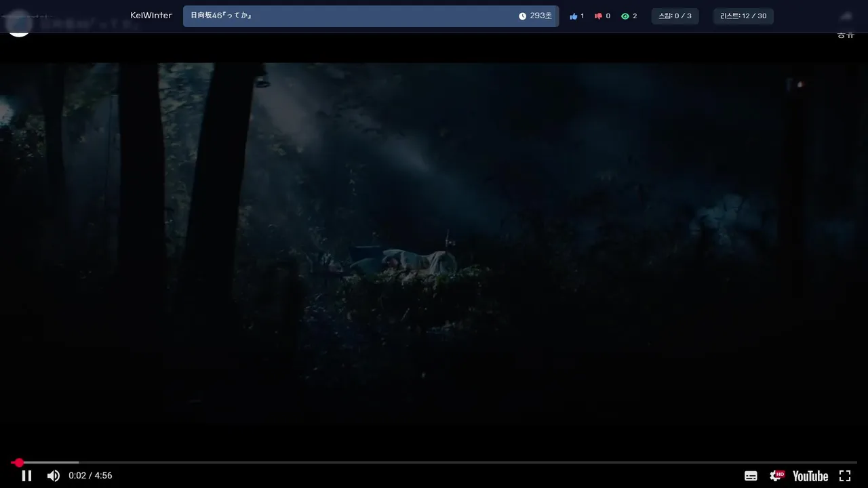Click the thumbs-down dislike icon
This screenshot has width=868, height=488.
click(x=598, y=16)
